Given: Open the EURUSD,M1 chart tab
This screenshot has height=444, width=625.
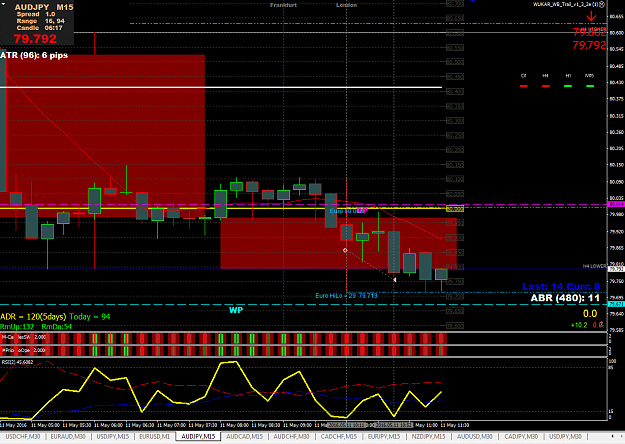Looking at the screenshot, I should click(x=155, y=436).
